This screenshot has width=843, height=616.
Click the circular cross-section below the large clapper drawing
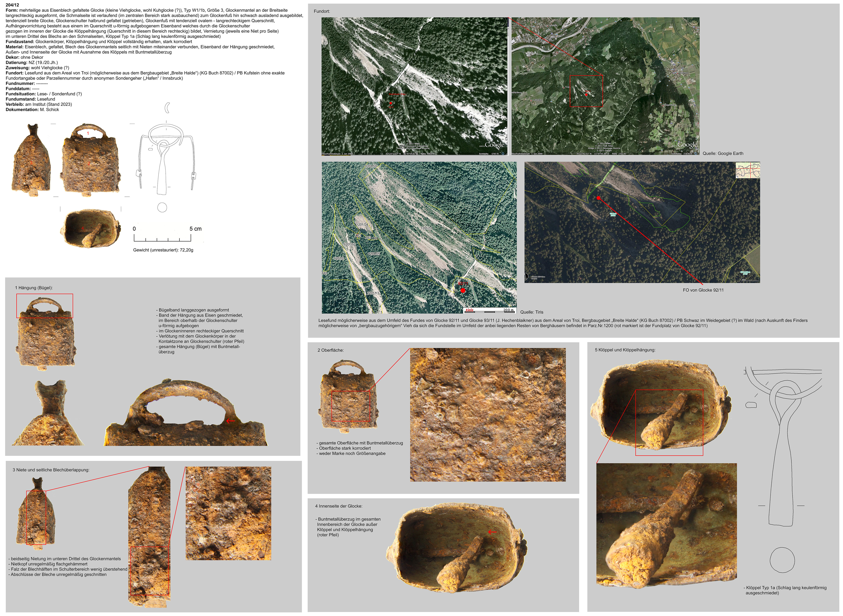(x=782, y=560)
